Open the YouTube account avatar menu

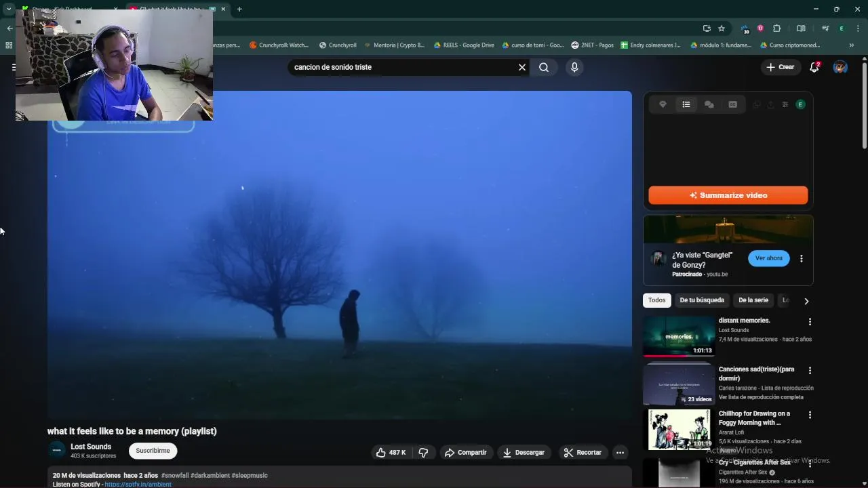pos(840,67)
